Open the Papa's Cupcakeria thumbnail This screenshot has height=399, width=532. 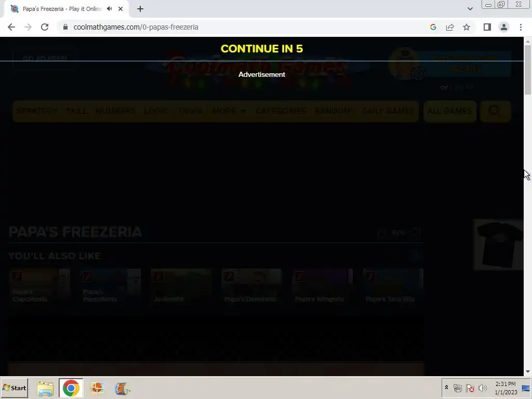coord(39,287)
